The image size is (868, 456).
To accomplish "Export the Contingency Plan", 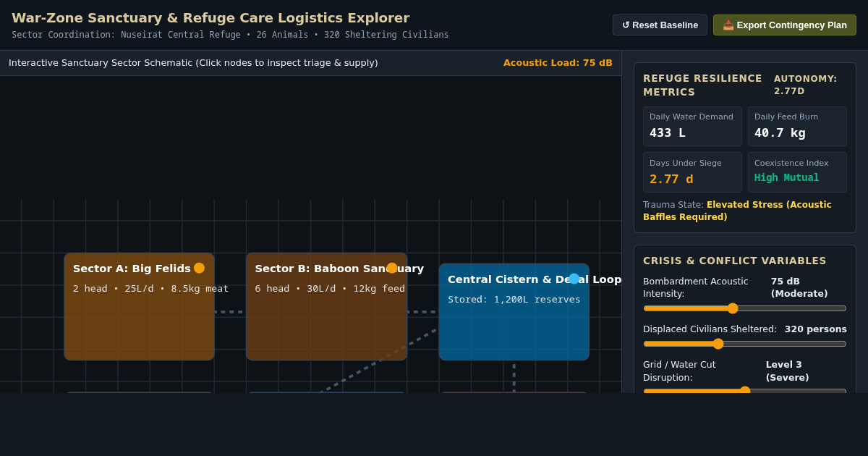I will pyautogui.click(x=785, y=25).
